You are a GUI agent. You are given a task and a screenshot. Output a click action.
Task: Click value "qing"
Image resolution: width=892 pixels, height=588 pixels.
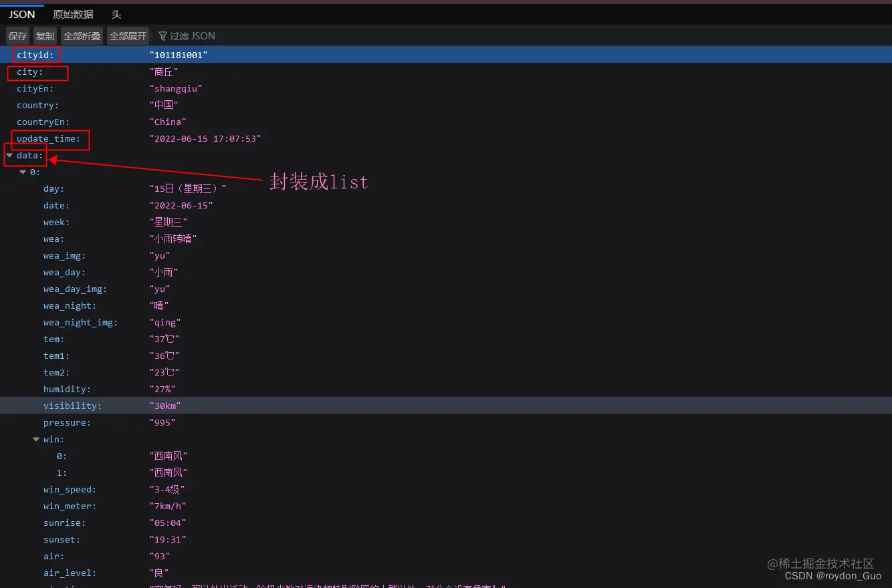click(165, 322)
